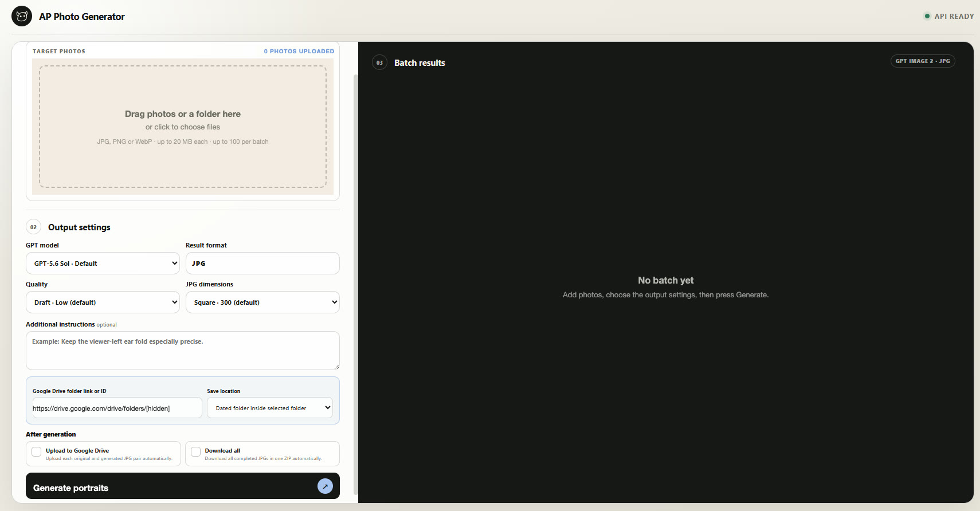Tick the Download all checkbox
The image size is (980, 511).
195,451
